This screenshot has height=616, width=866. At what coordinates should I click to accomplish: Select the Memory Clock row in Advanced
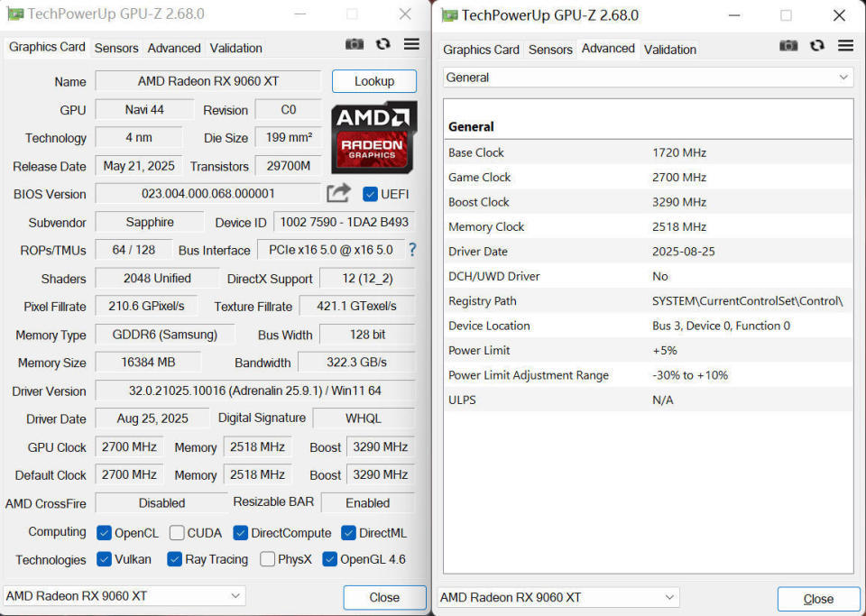(649, 227)
